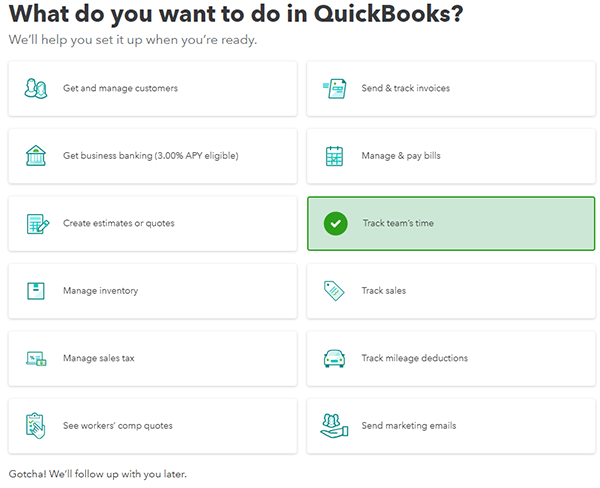Click the 'Send & track invoices' label
This screenshot has width=600, height=488.
406,88
